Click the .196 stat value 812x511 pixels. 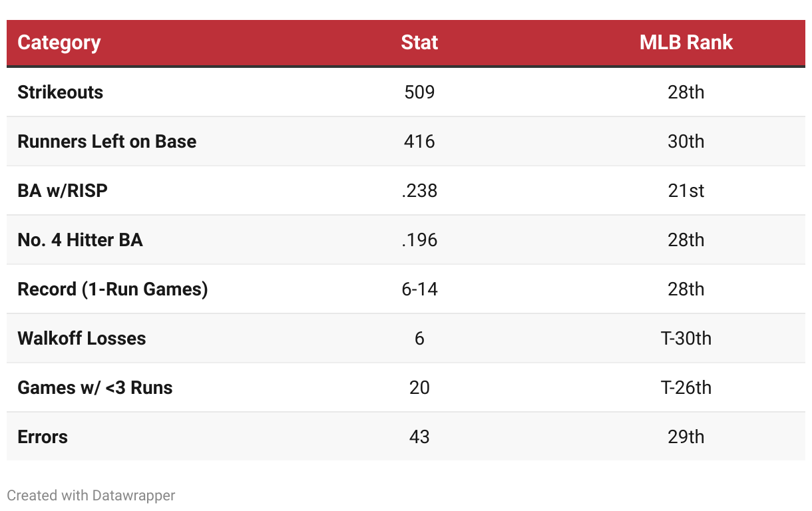[419, 240]
